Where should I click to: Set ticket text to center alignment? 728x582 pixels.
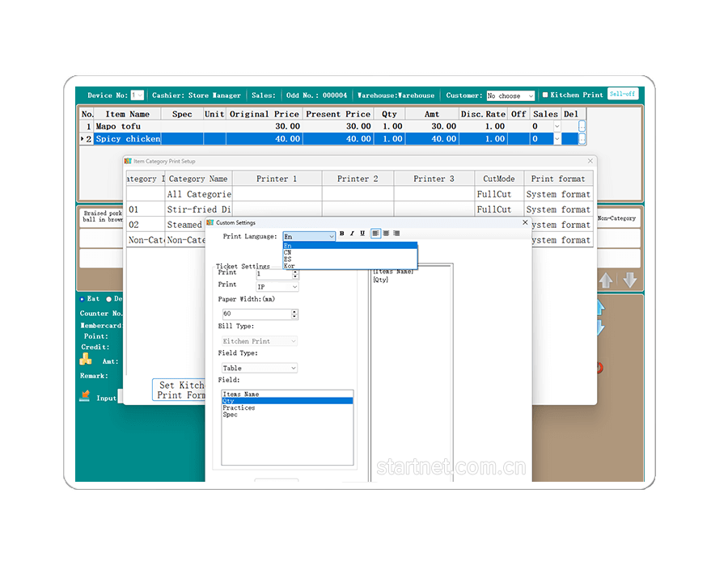point(386,234)
